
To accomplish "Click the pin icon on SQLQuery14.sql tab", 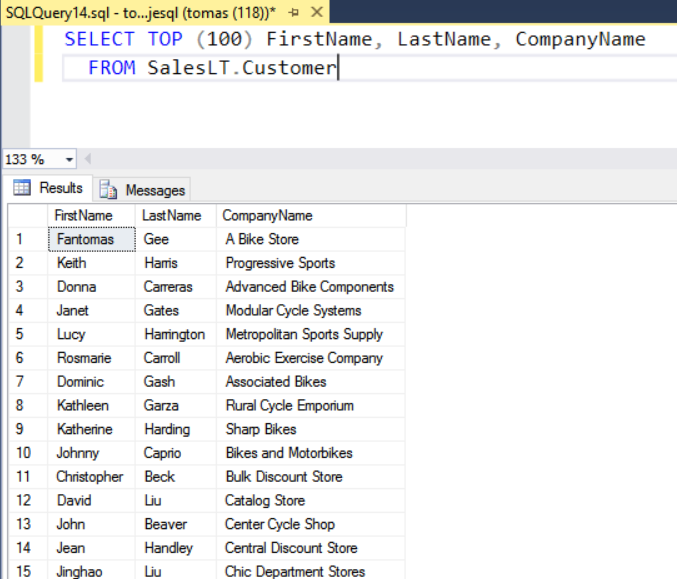I will (x=294, y=13).
